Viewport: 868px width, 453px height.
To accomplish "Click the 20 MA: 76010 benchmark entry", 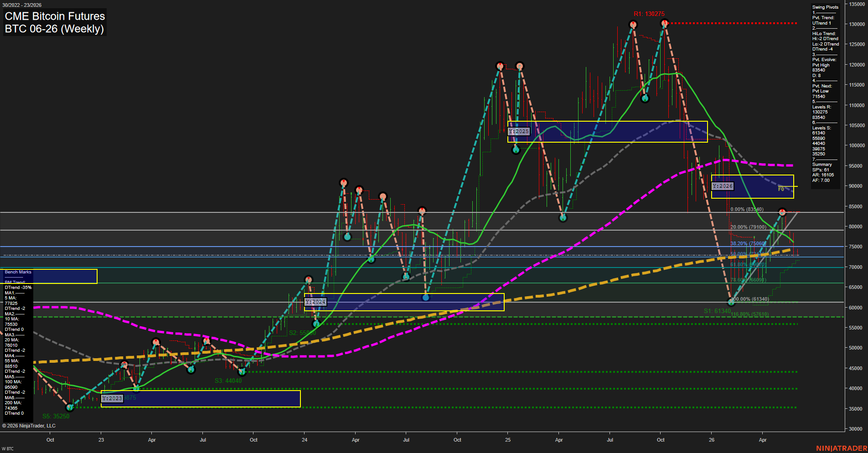I will 12,343.
